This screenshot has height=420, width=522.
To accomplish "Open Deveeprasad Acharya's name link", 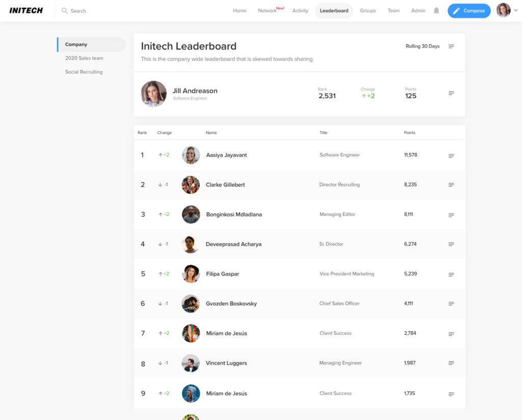I will [233, 244].
